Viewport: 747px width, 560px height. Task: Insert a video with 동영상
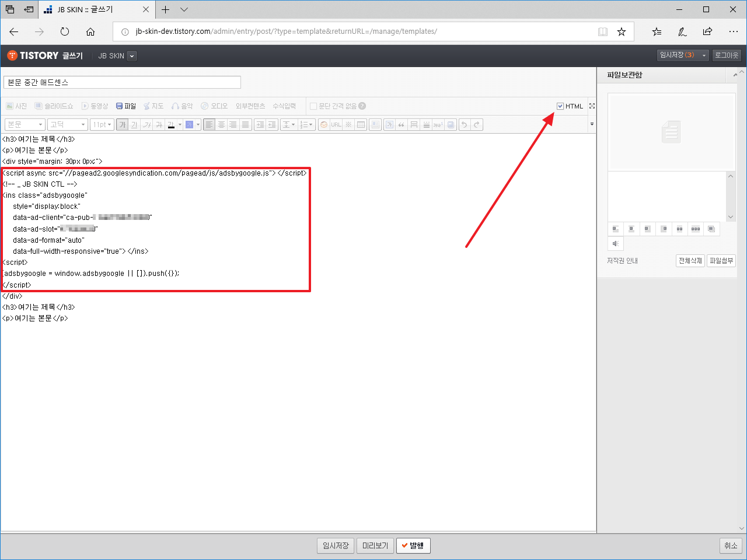[95, 106]
